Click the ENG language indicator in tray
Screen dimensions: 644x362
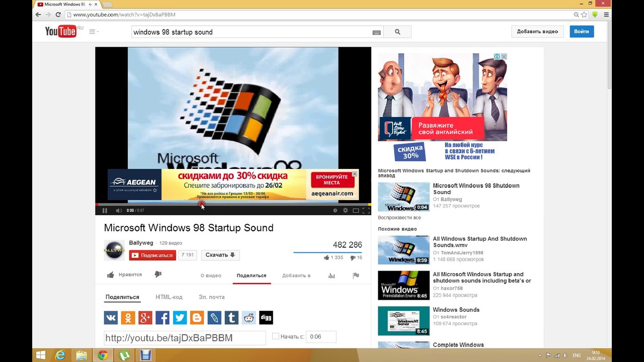pyautogui.click(x=577, y=355)
